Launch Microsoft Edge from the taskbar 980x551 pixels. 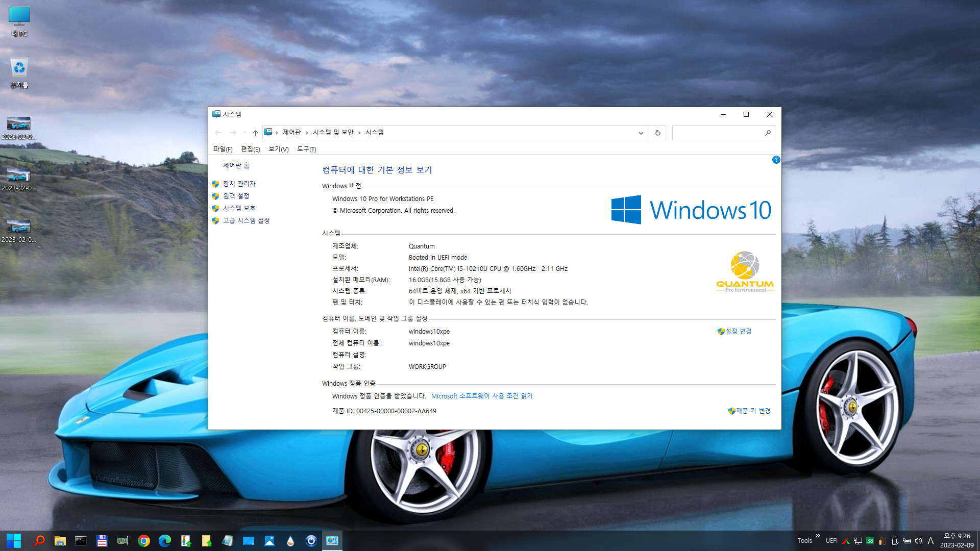tap(165, 541)
